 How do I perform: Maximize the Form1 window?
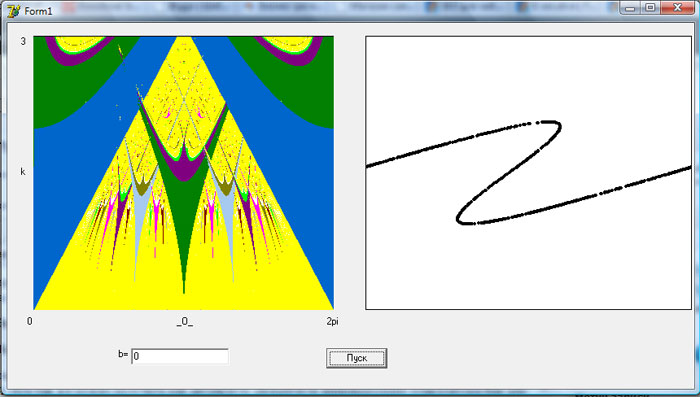[x=651, y=8]
